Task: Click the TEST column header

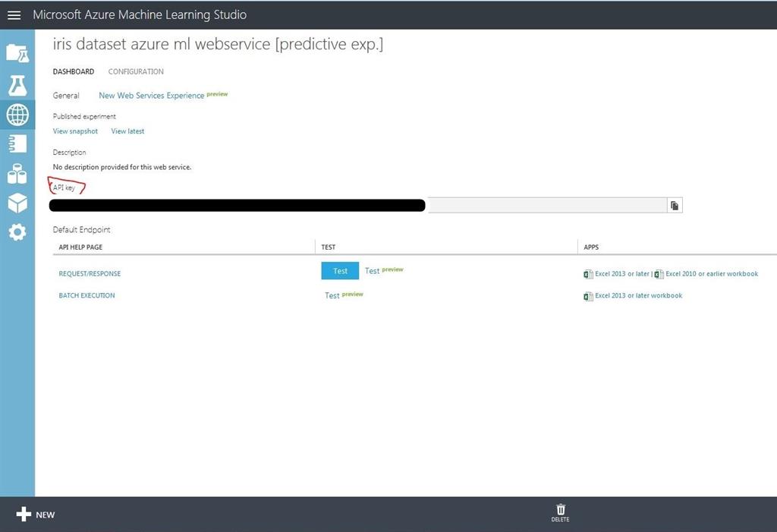Action: pos(328,247)
